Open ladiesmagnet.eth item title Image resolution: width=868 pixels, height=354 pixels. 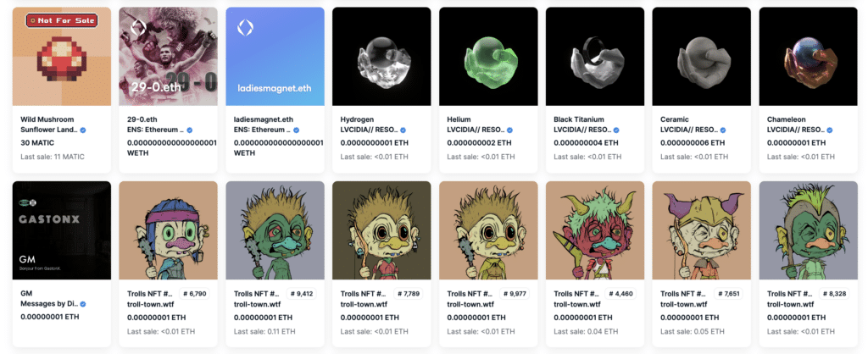pos(264,119)
